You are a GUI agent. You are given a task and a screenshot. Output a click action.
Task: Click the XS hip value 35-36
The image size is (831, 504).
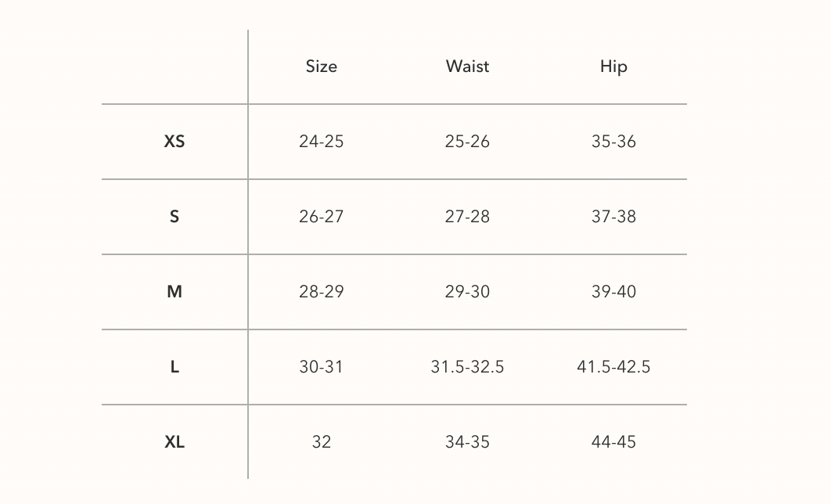pyautogui.click(x=613, y=142)
